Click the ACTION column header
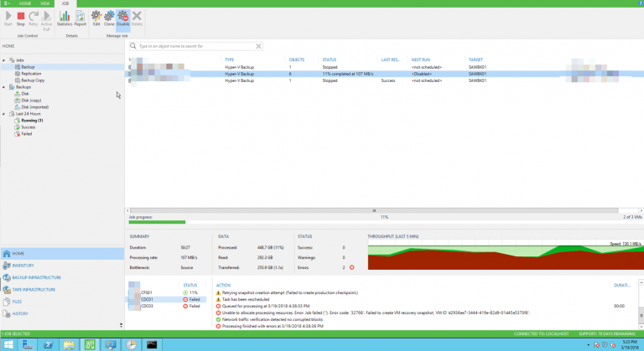Viewport: 644px width, 351px height. click(223, 285)
